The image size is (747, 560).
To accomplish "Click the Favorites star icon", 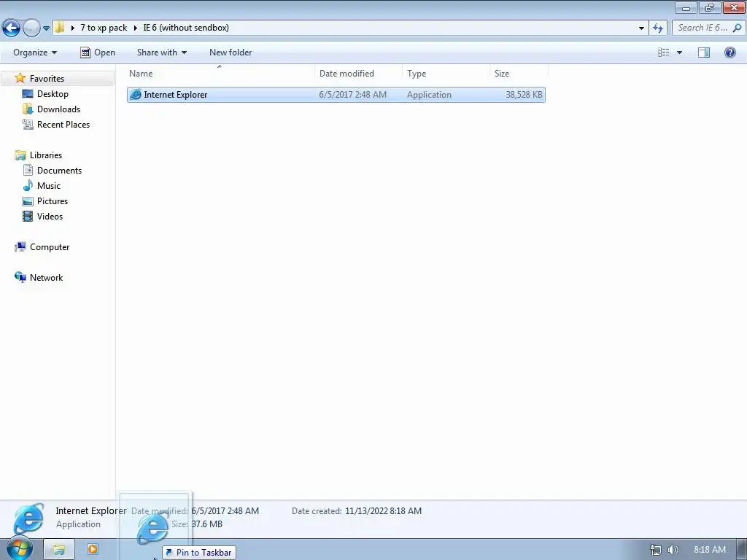I will point(20,78).
